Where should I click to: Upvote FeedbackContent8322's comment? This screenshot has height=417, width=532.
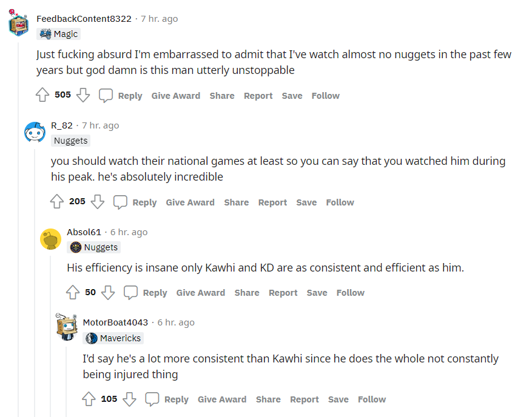tap(42, 95)
